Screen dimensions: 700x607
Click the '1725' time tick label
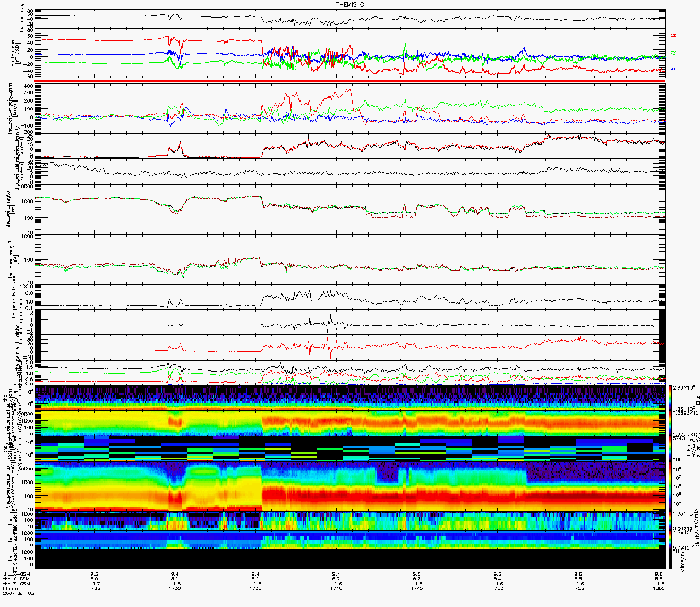click(x=94, y=588)
